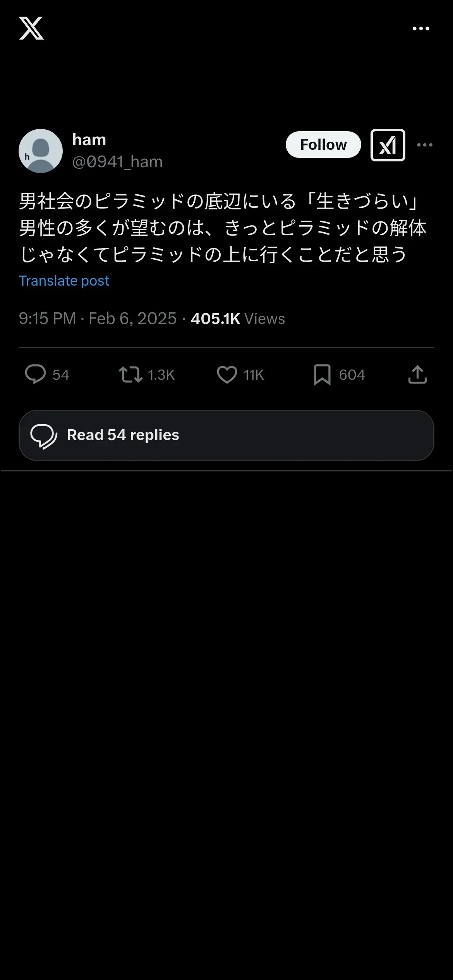Share the post via upload icon
The image size is (453, 980).
pos(417,374)
